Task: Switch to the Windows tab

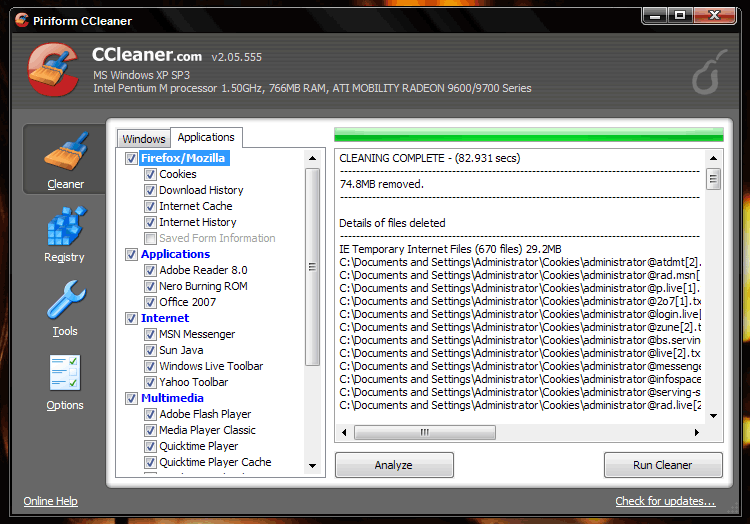Action: (144, 139)
